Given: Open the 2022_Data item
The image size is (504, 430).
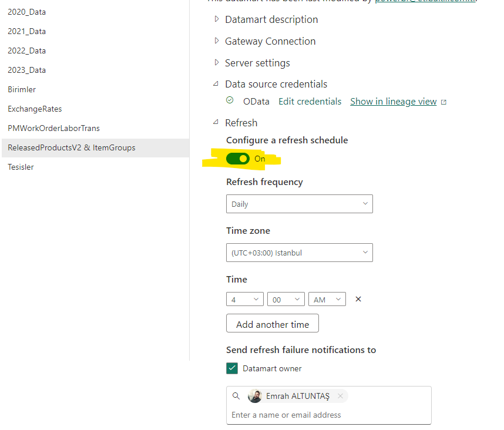Looking at the screenshot, I should point(26,51).
